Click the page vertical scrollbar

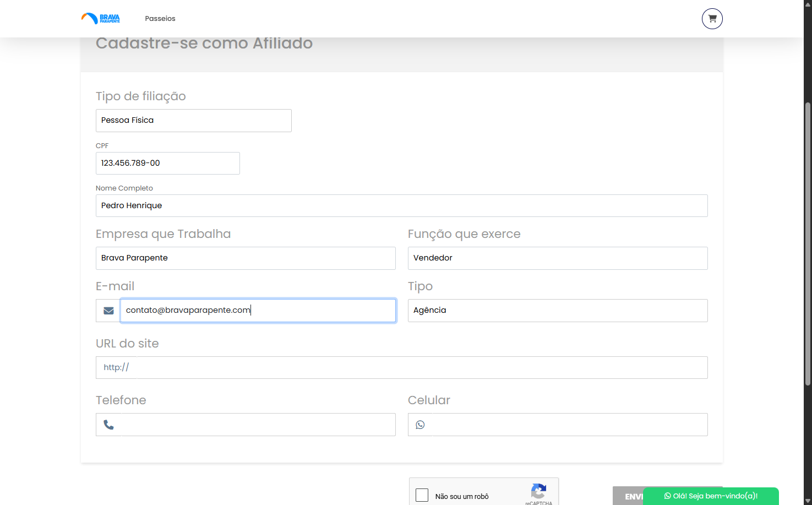click(x=808, y=243)
